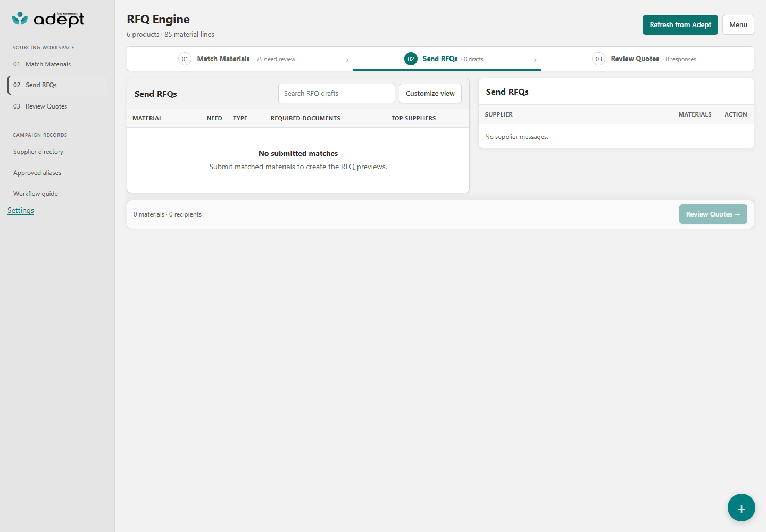Click ACTION column header
This screenshot has width=766, height=532.
736,114
